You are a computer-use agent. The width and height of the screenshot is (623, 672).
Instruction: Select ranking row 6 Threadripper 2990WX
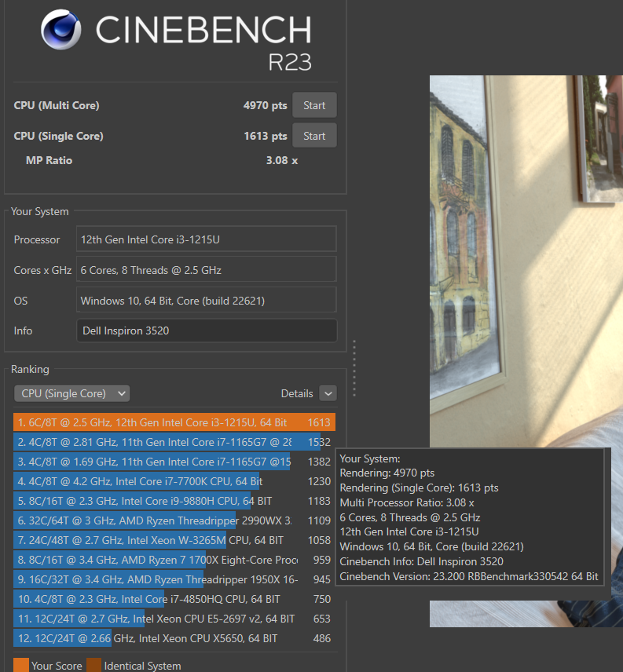coord(174,520)
